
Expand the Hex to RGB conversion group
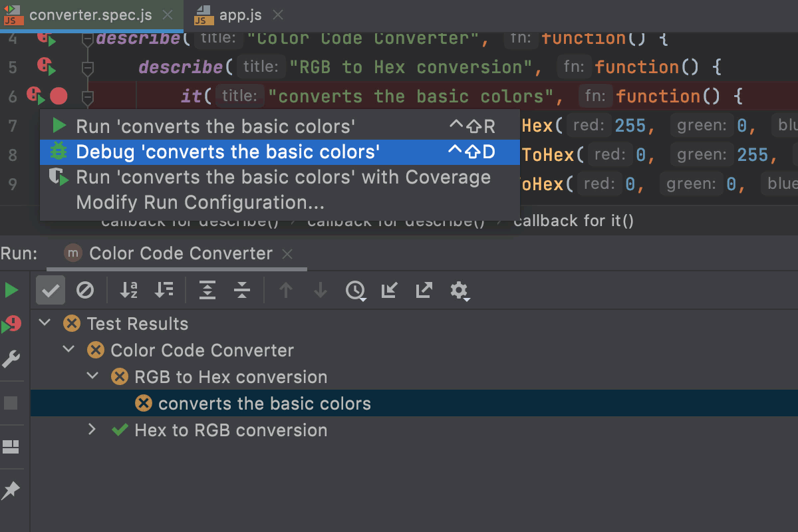pyautogui.click(x=92, y=430)
